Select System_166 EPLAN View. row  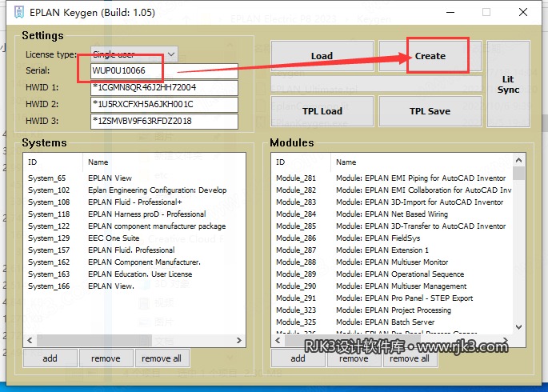coord(134,286)
